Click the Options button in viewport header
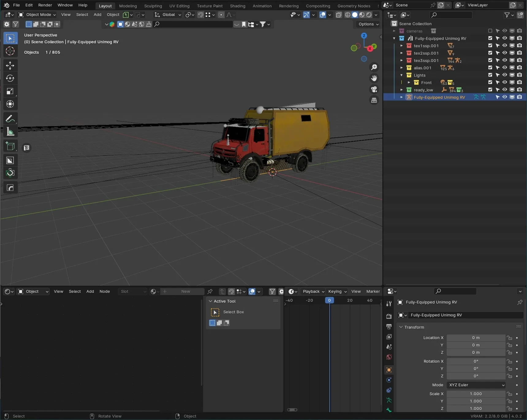This screenshot has height=420, width=527. coord(368,24)
